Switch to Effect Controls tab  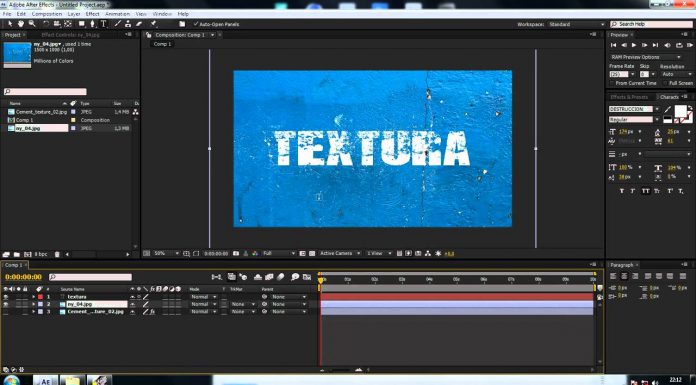[70, 34]
